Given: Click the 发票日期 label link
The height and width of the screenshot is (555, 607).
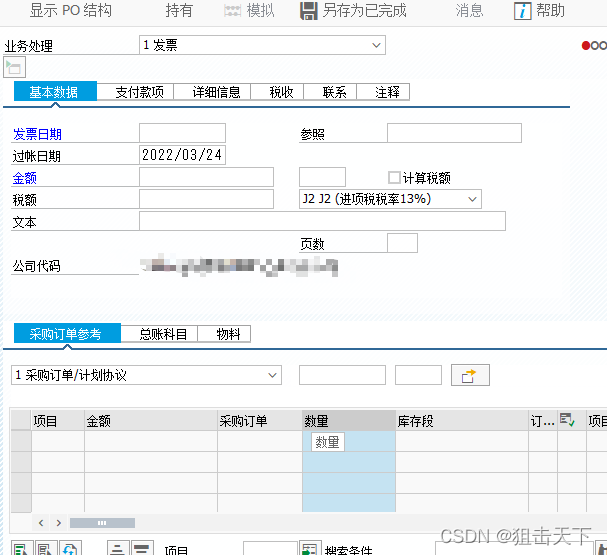Looking at the screenshot, I should pyautogui.click(x=37, y=134).
